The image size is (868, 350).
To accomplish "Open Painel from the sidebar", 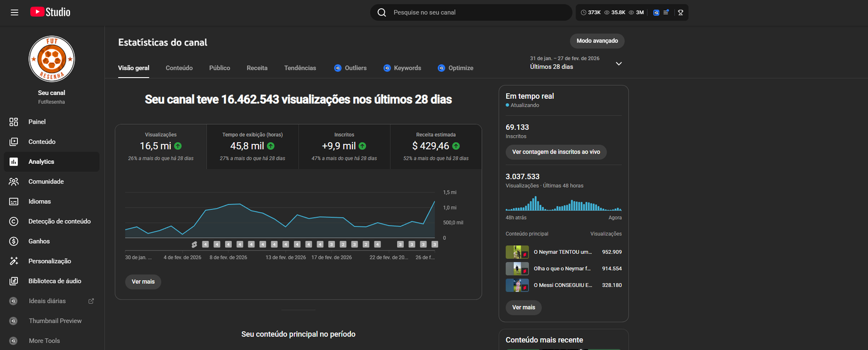I will tap(37, 122).
